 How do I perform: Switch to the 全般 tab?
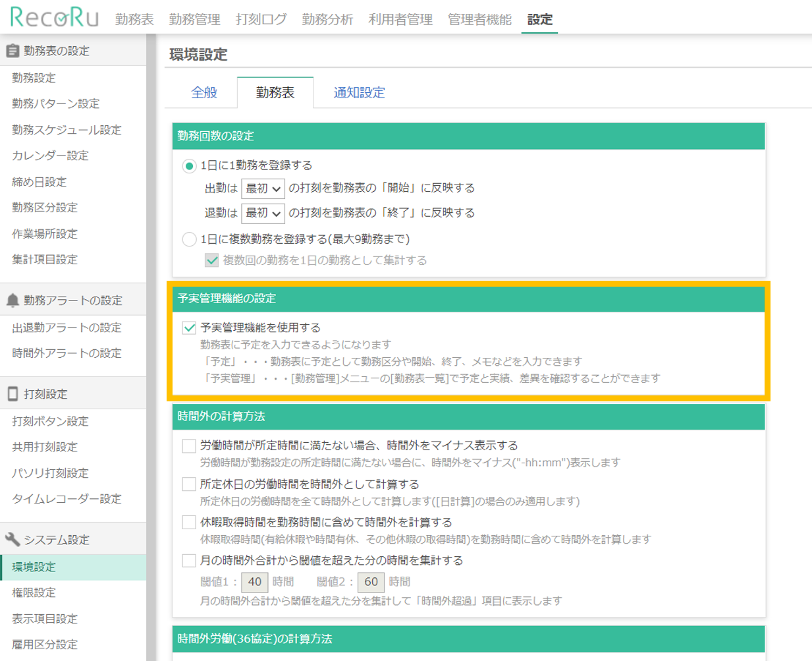click(205, 93)
